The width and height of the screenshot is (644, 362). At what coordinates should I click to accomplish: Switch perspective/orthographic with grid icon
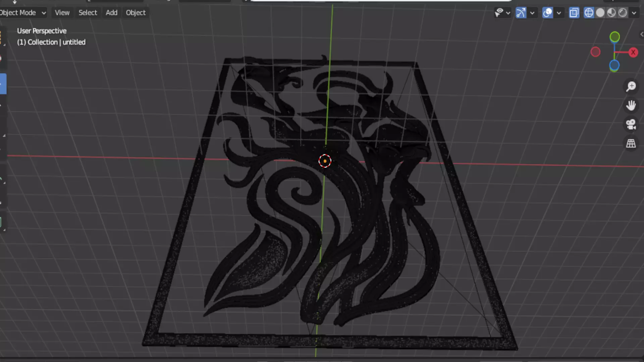tap(631, 143)
